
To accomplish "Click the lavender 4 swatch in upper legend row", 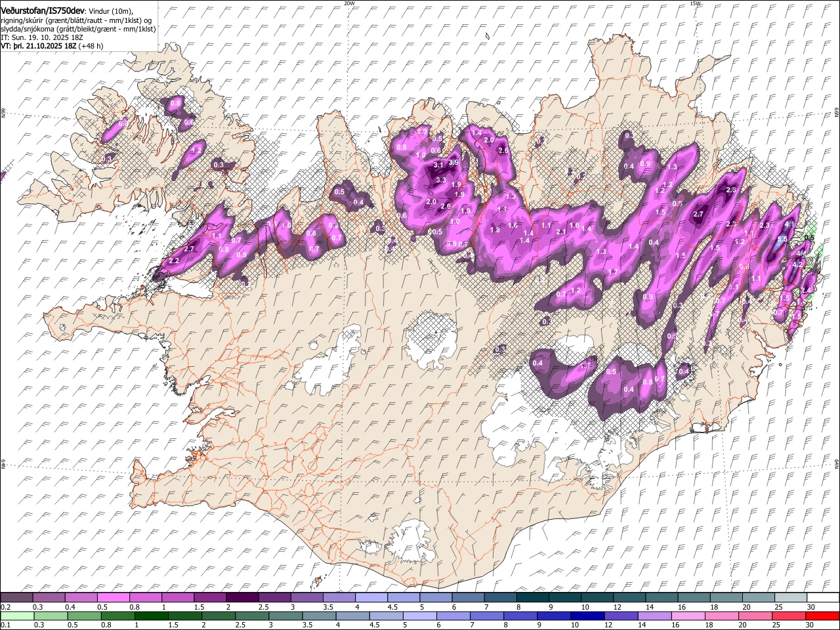I will (x=370, y=597).
